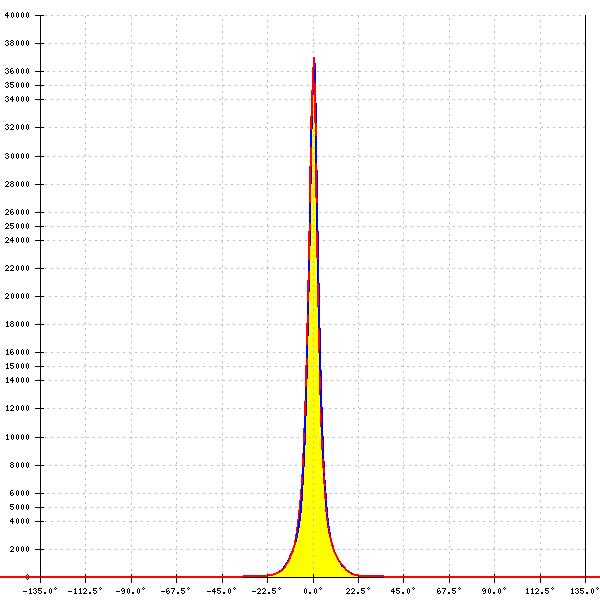The height and width of the screenshot is (600, 600).
Task: Click the -45.0° x-axis label
Action: click(220, 590)
